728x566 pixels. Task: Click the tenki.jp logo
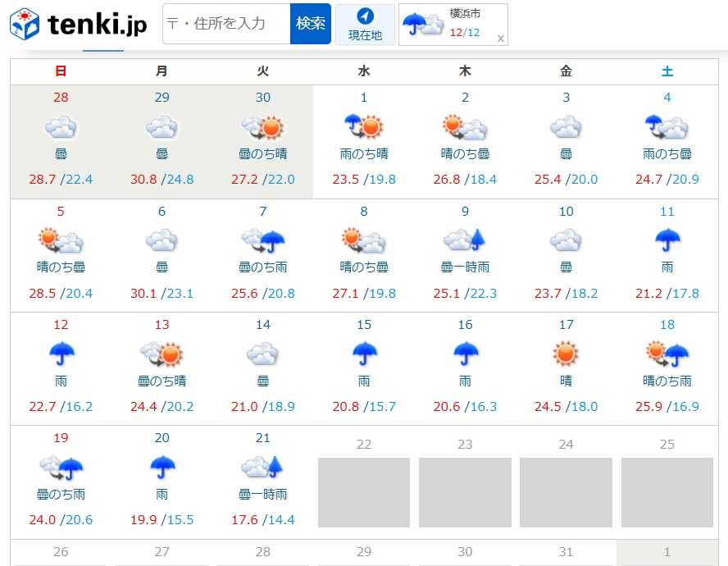click(78, 25)
